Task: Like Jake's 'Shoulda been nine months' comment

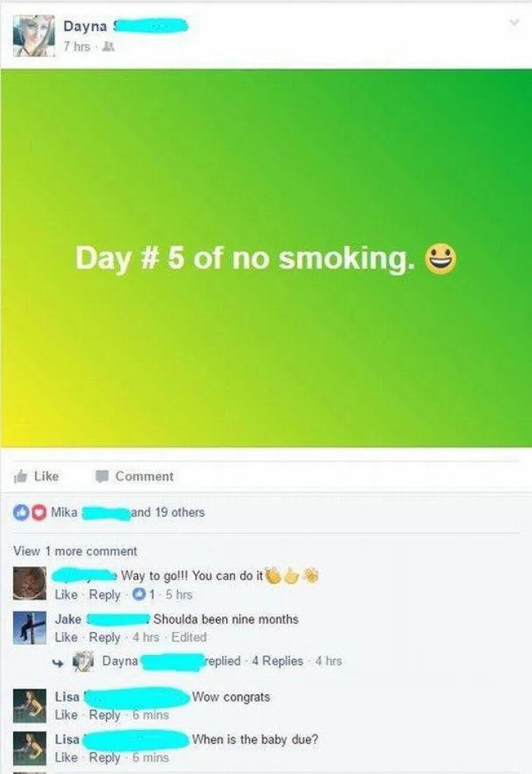Action: pyautogui.click(x=66, y=638)
